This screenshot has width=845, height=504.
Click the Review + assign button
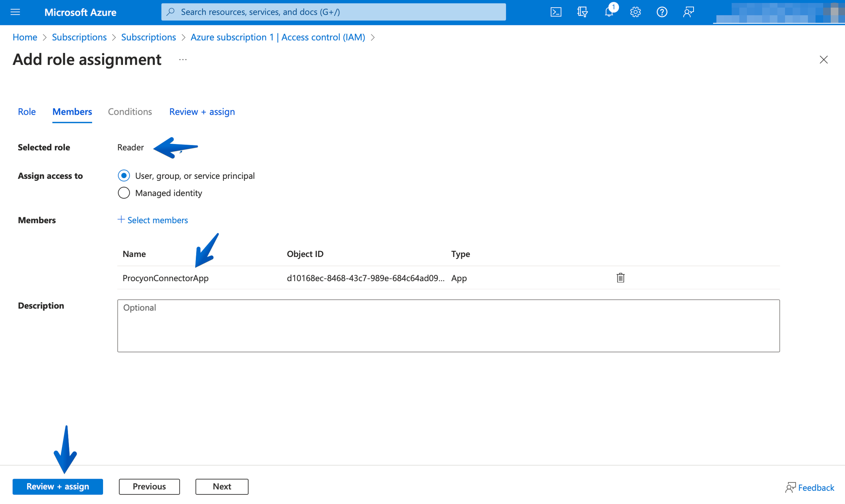(58, 486)
